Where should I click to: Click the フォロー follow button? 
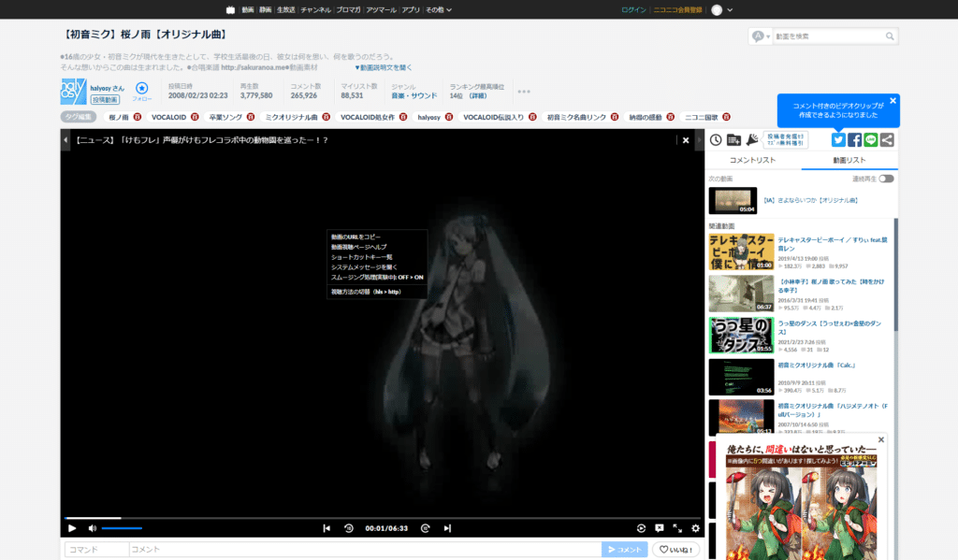point(142,90)
